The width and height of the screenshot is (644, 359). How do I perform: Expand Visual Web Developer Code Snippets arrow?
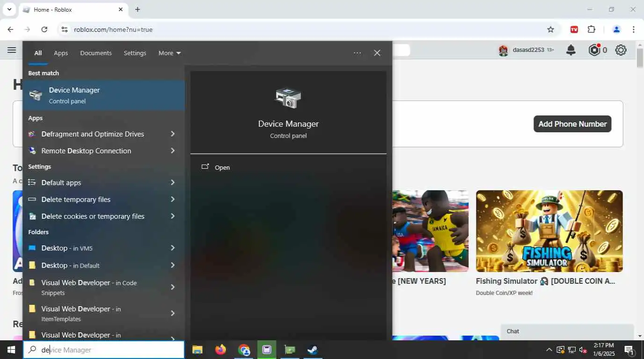coord(173,287)
